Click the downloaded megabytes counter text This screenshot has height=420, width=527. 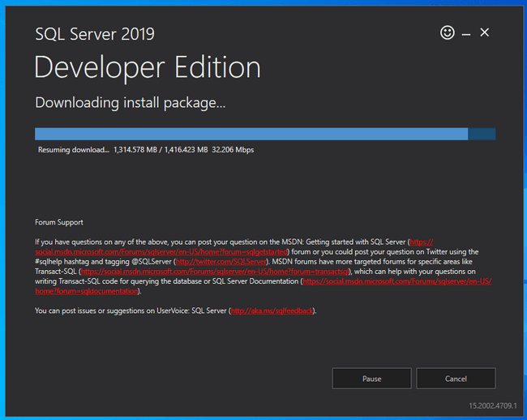click(x=161, y=150)
